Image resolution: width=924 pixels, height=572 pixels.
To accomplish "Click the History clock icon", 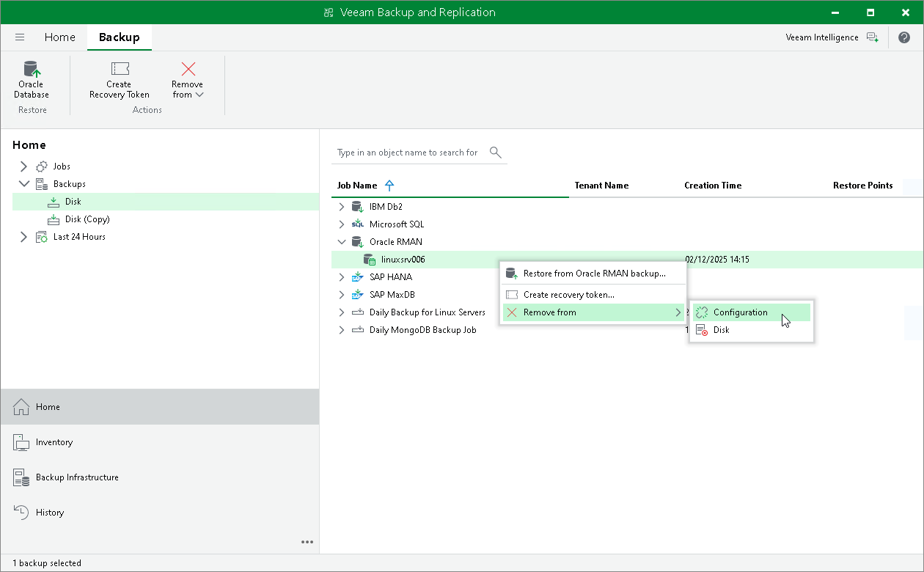I will pyautogui.click(x=21, y=513).
